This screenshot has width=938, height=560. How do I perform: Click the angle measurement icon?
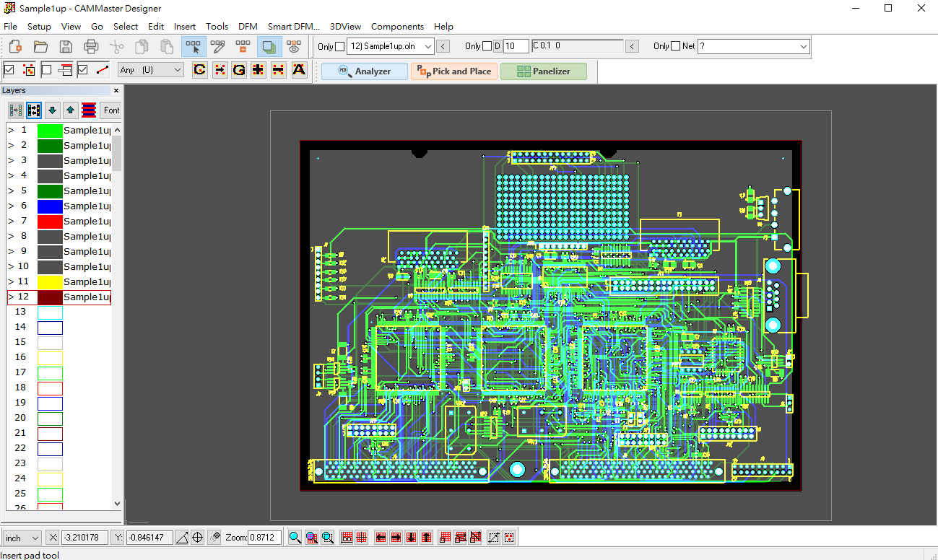[x=182, y=538]
